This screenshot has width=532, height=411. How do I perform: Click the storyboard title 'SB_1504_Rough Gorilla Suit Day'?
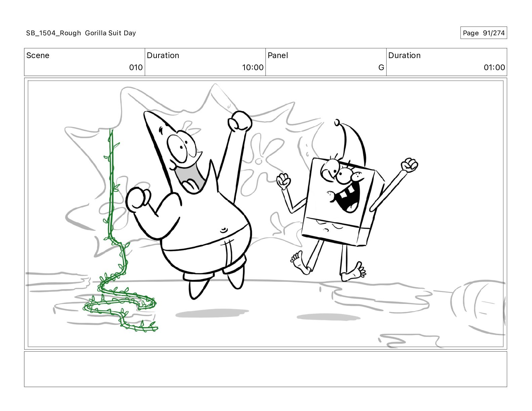click(x=81, y=33)
